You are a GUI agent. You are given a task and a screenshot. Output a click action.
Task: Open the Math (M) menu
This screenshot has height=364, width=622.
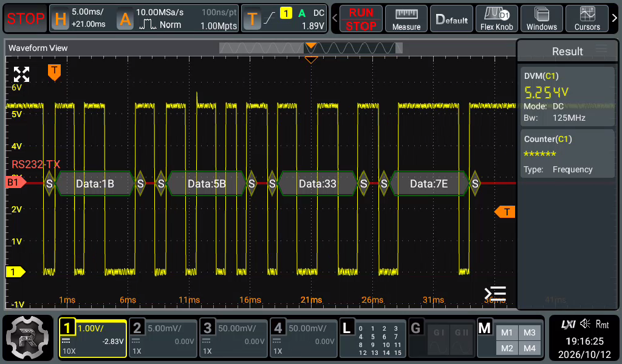click(x=484, y=328)
